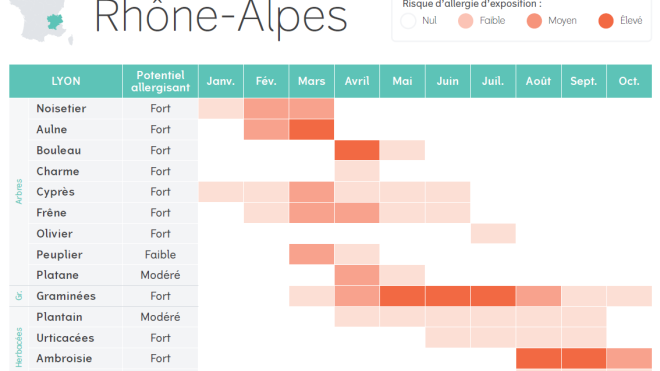Select the Août month header

(x=538, y=81)
